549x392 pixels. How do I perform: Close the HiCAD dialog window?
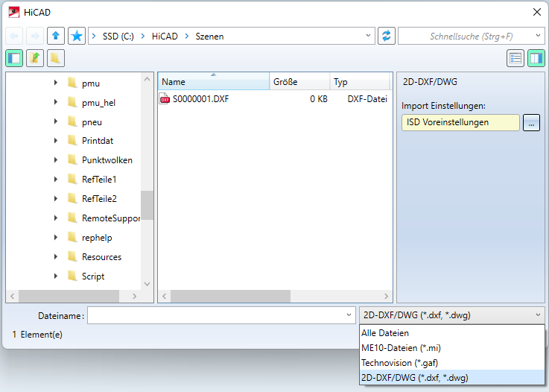click(537, 12)
